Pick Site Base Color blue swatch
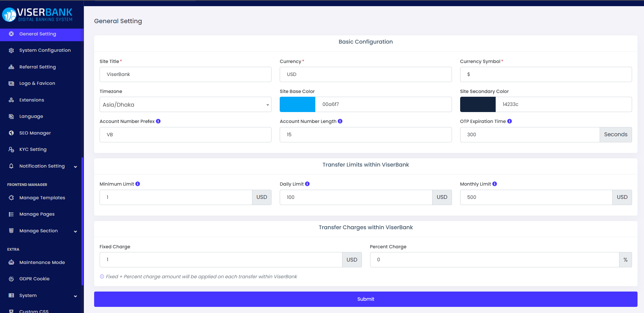This screenshot has width=644, height=313. click(297, 105)
